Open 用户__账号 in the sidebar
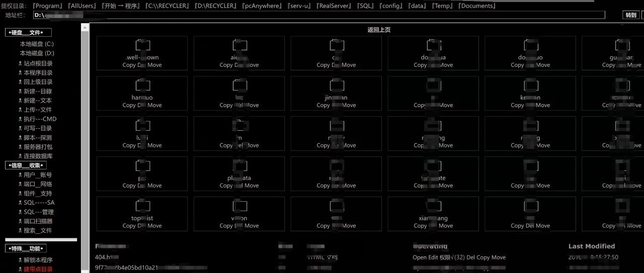This screenshot has width=644, height=273. click(x=38, y=175)
